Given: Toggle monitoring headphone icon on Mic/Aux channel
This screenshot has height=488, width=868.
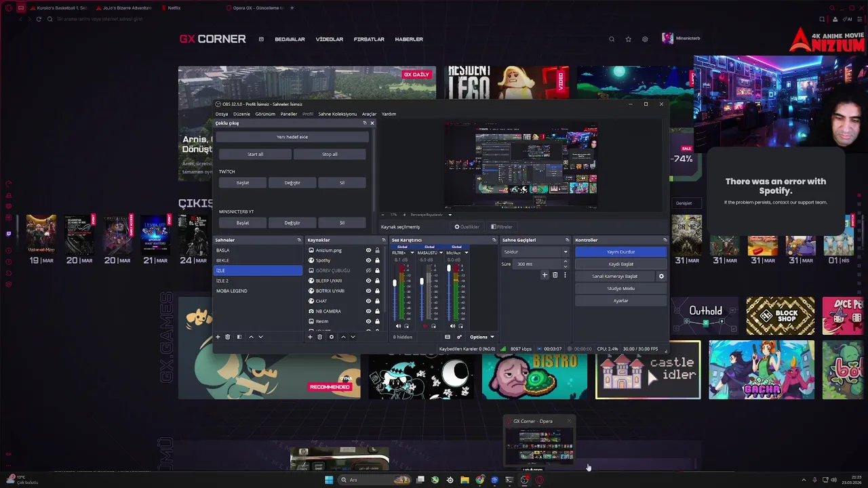Looking at the screenshot, I should tap(461, 326).
